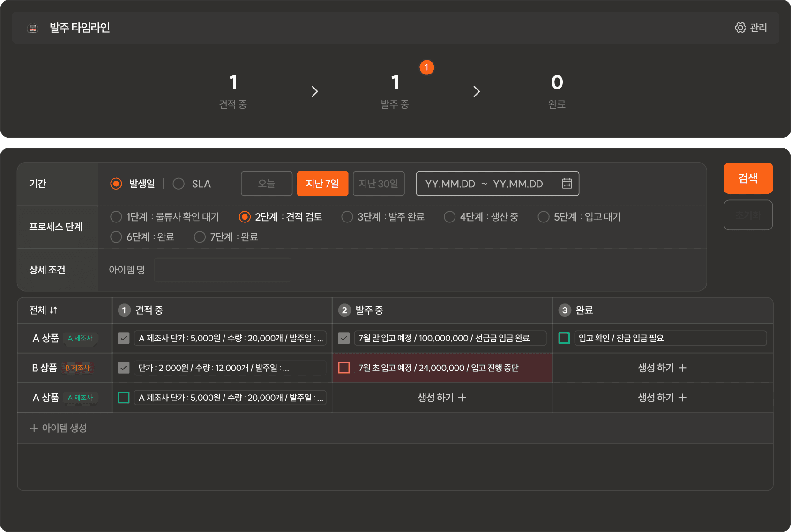The width and height of the screenshot is (791, 532).
Task: Click 생성 하기 + in last row 완료 column
Action: tap(662, 398)
